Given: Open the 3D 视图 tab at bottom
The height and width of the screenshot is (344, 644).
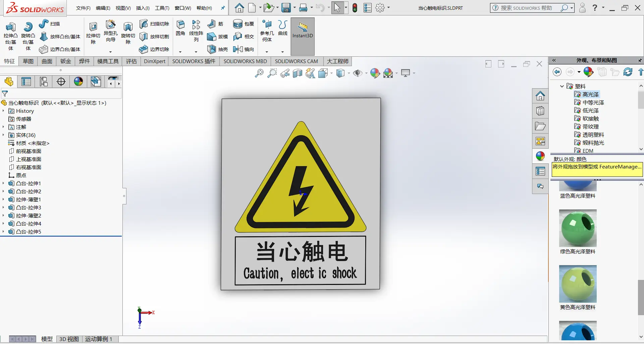Looking at the screenshot, I should 69,339.
